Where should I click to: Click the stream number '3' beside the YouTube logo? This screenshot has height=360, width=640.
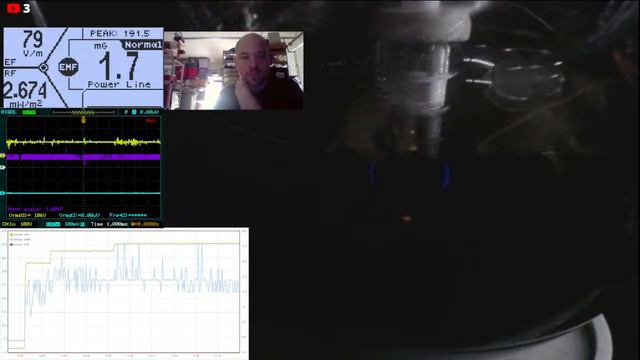[x=27, y=8]
